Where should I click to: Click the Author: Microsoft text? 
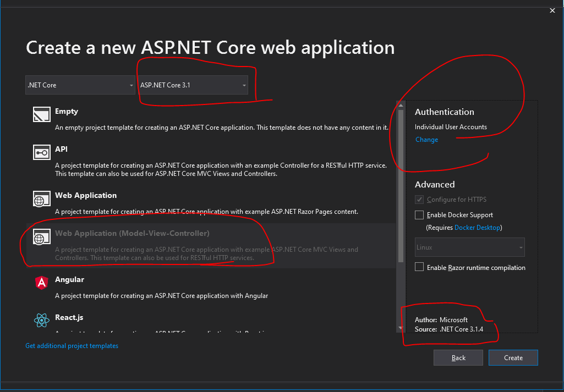(x=441, y=320)
